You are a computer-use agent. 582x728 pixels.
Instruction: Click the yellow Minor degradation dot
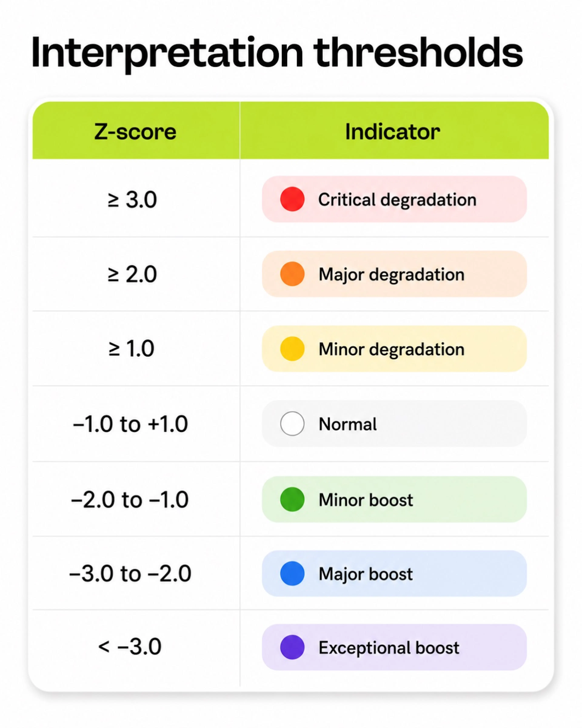(292, 349)
